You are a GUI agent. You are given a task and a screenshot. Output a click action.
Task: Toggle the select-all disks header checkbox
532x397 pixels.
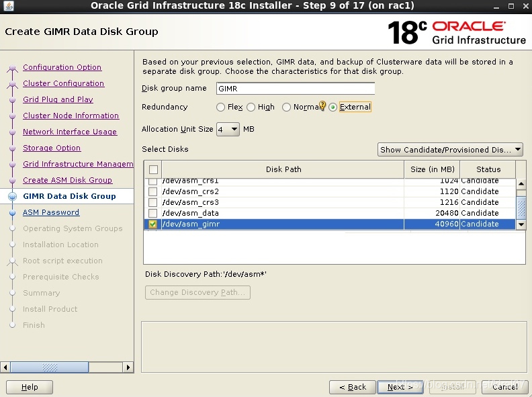(153, 169)
